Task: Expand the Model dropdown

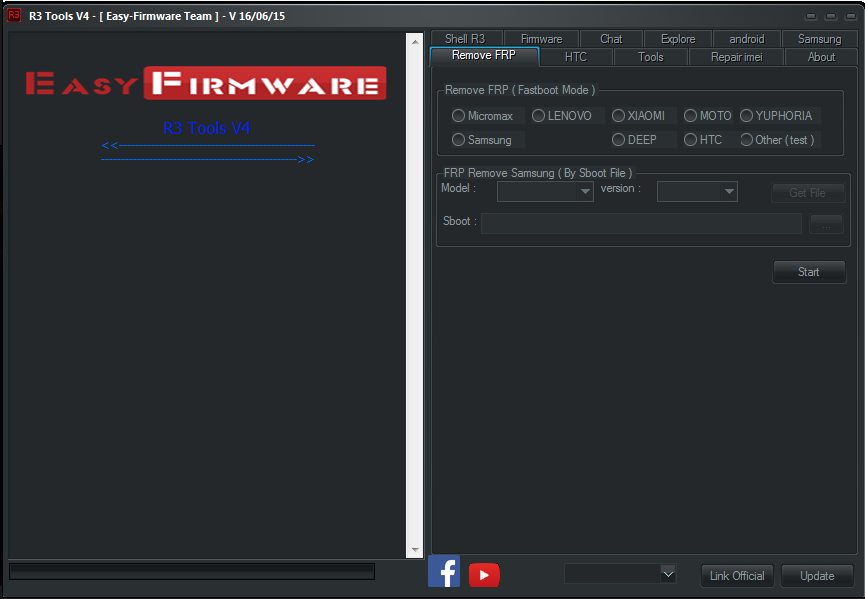Action: [x=585, y=191]
